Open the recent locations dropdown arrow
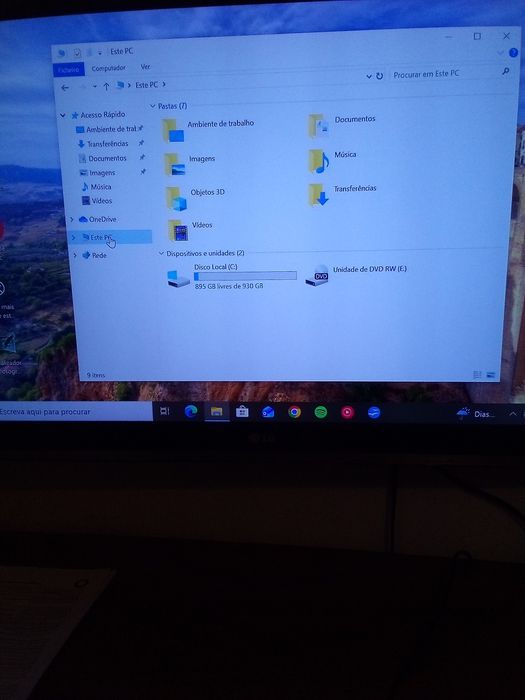Viewport: 525px width, 700px height. [x=95, y=87]
